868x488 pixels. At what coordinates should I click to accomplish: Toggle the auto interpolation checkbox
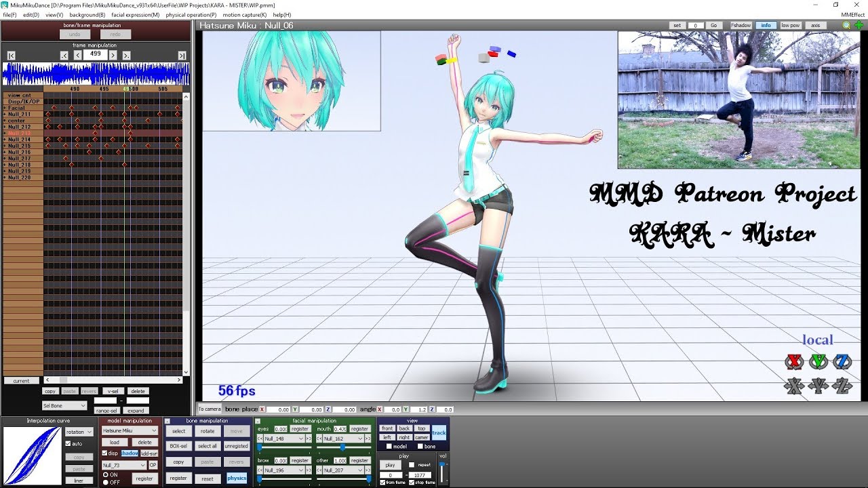[68, 444]
